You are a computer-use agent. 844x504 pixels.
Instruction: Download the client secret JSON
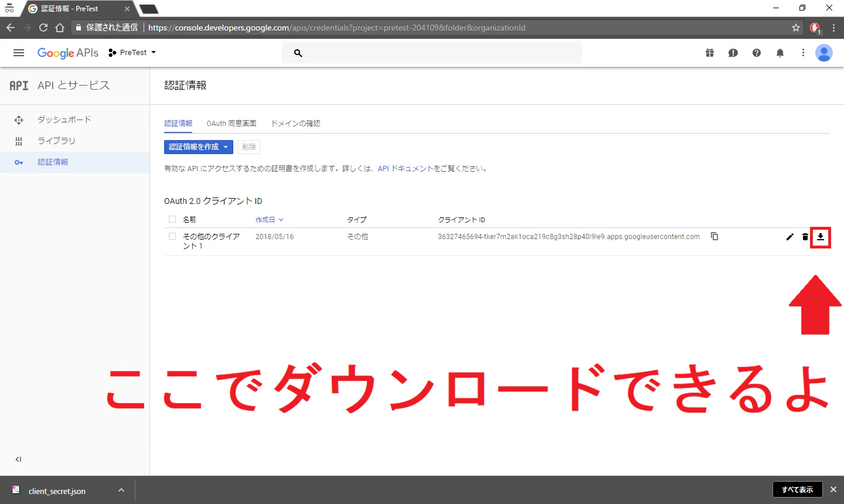[821, 237]
